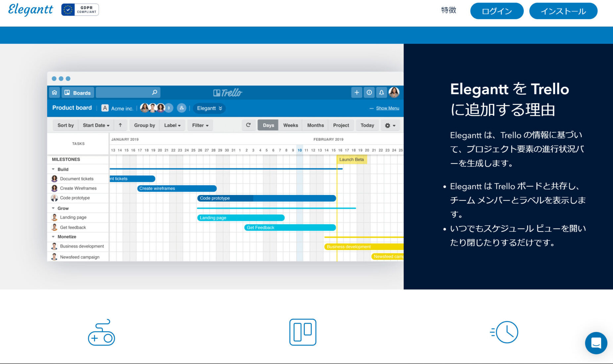The height and width of the screenshot is (364, 613).
Task: Open the gear settings icon
Action: point(388,125)
